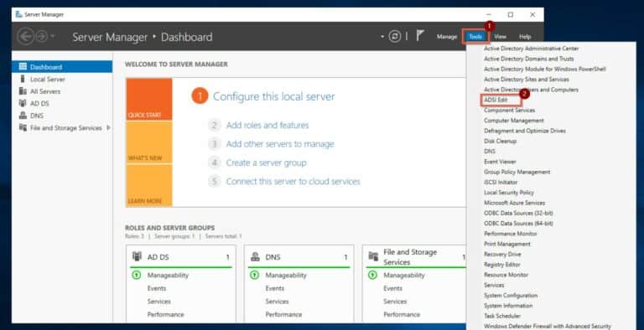Image resolution: width=644 pixels, height=330 pixels.
Task: Choose Disk Cleanup from Tools menu
Action: click(500, 142)
